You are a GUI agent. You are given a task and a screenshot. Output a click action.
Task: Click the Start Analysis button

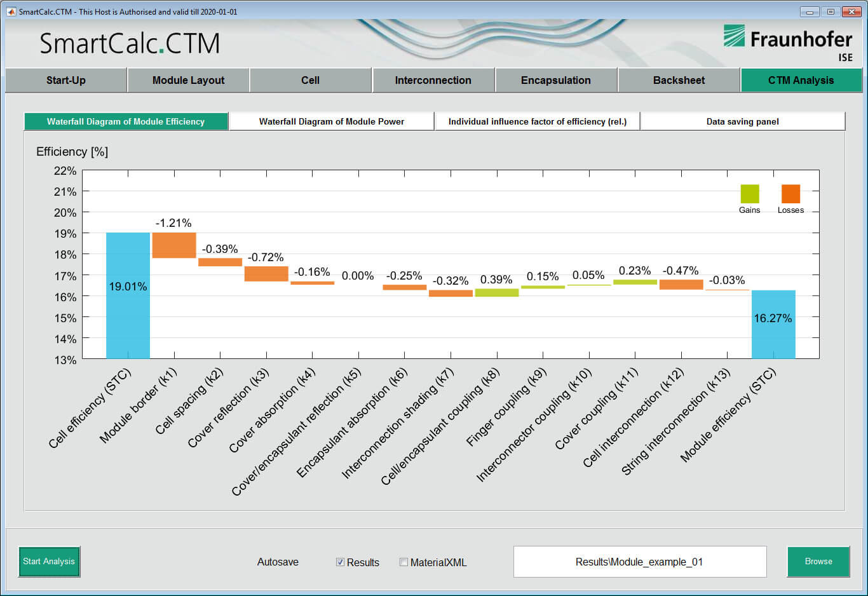[x=49, y=562]
